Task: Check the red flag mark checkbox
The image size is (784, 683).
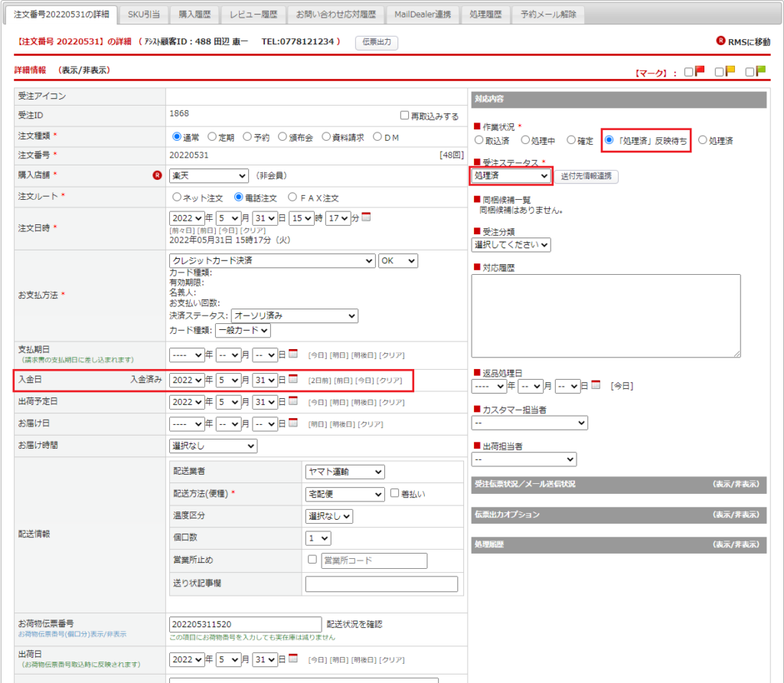Action: [x=689, y=72]
